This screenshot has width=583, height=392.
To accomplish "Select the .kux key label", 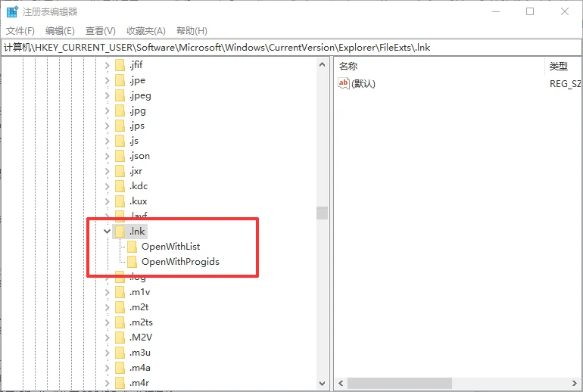I will click(139, 201).
